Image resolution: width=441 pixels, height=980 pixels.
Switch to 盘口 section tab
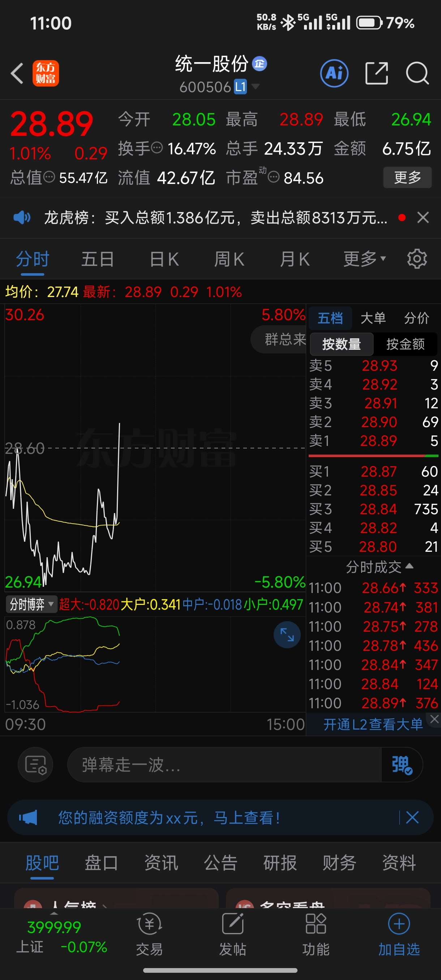pos(101,863)
